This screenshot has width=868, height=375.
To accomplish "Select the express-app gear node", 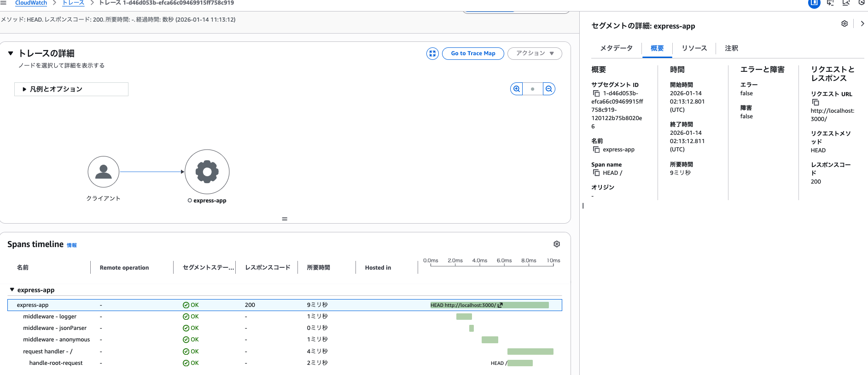I will (x=207, y=172).
